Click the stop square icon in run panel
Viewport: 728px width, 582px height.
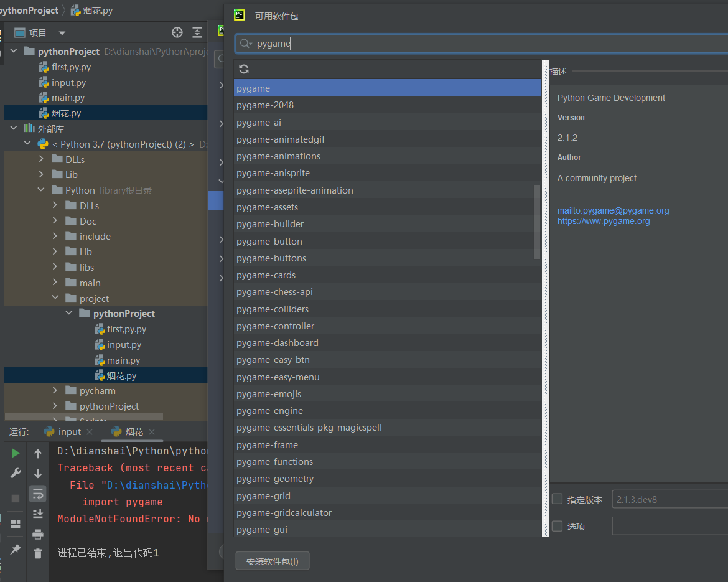[x=16, y=499]
